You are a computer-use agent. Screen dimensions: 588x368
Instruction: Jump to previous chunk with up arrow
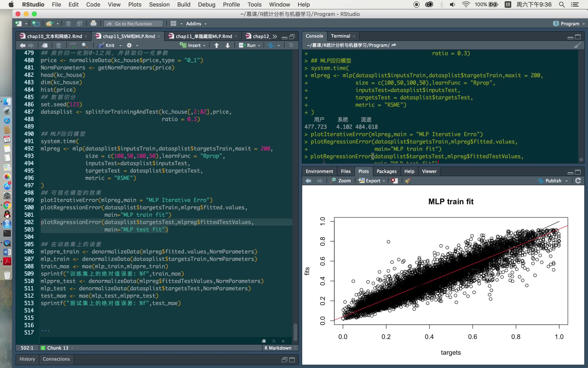[x=216, y=45]
